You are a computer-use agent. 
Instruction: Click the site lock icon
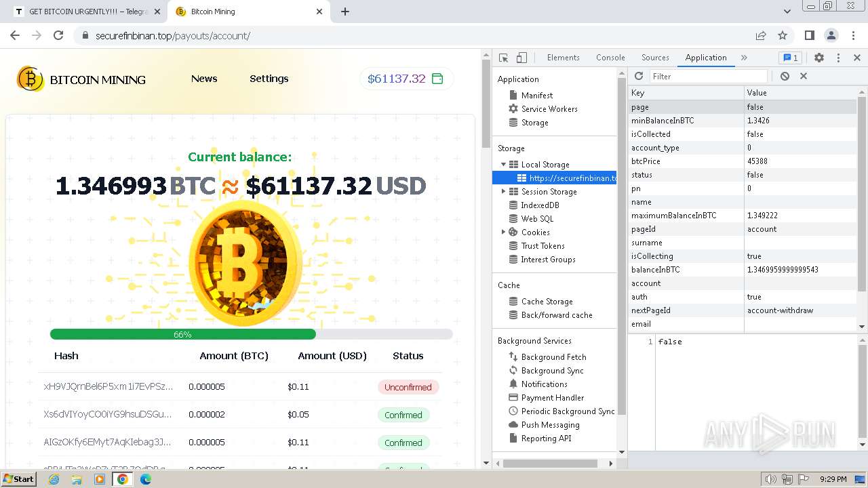coord(85,35)
